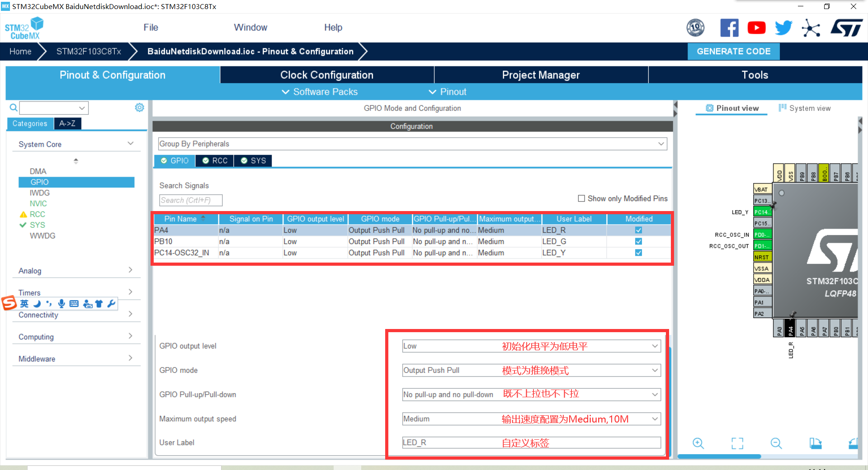Image resolution: width=868 pixels, height=470 pixels.
Task: Zoom in on the pinout view
Action: 698,443
